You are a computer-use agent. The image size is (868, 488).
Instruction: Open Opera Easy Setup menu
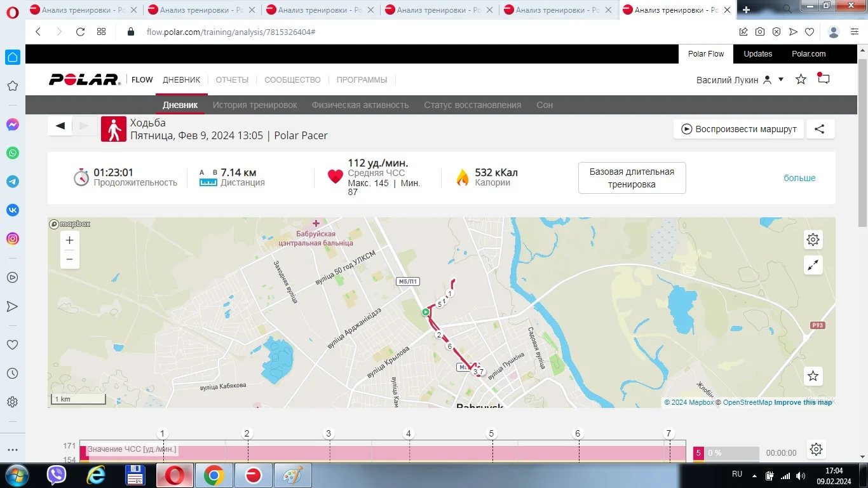(855, 32)
